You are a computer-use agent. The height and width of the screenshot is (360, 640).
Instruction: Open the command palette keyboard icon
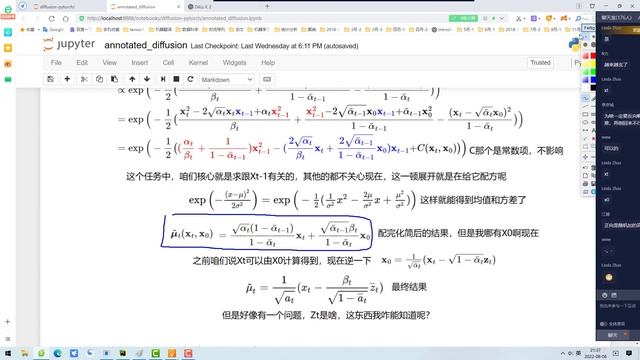[x=267, y=79]
